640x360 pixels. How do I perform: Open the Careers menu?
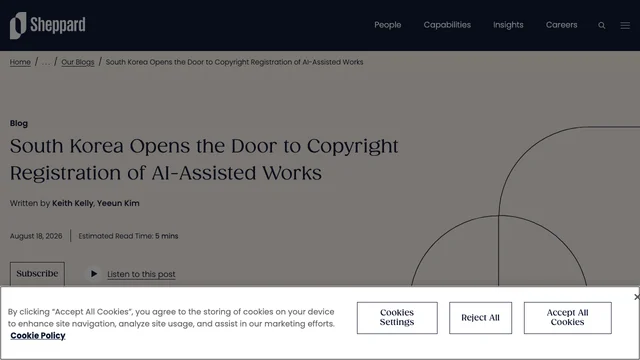pos(562,25)
